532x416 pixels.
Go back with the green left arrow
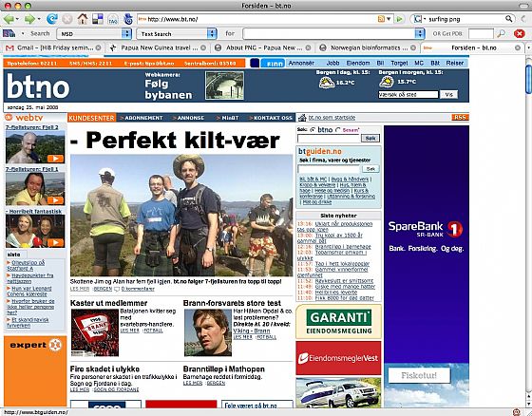pyautogui.click(x=9, y=19)
